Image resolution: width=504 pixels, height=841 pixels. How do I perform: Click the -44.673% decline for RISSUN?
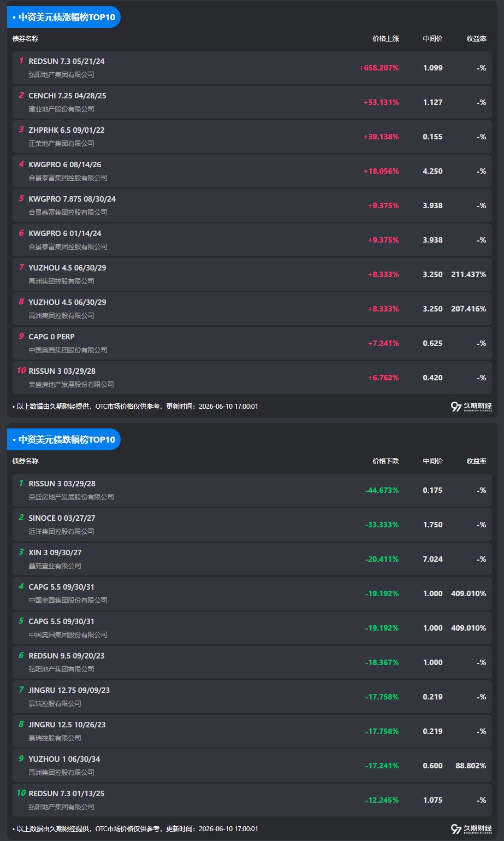click(x=382, y=490)
